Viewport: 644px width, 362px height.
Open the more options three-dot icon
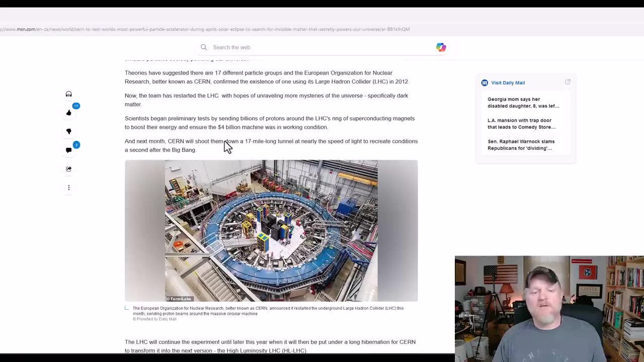(69, 188)
